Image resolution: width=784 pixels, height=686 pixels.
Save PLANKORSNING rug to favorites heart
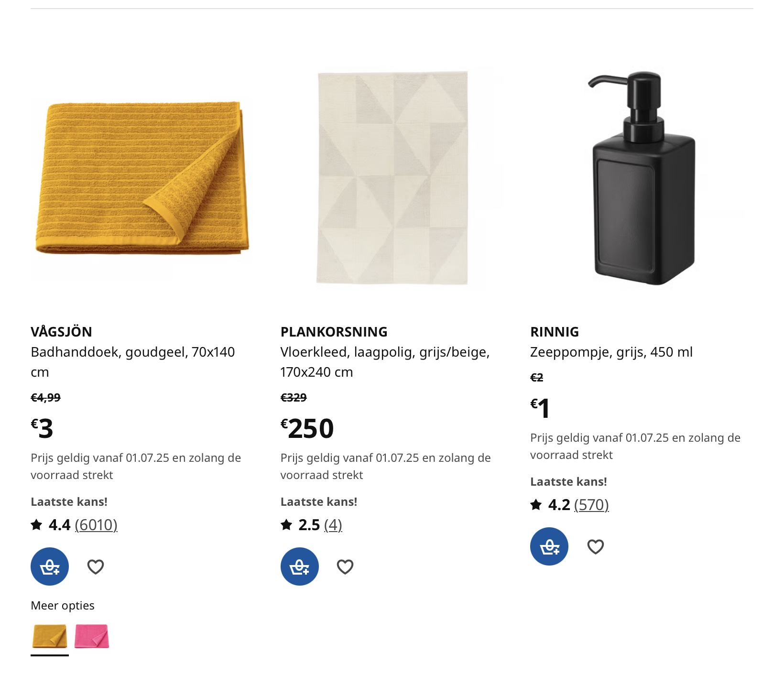[x=345, y=567]
